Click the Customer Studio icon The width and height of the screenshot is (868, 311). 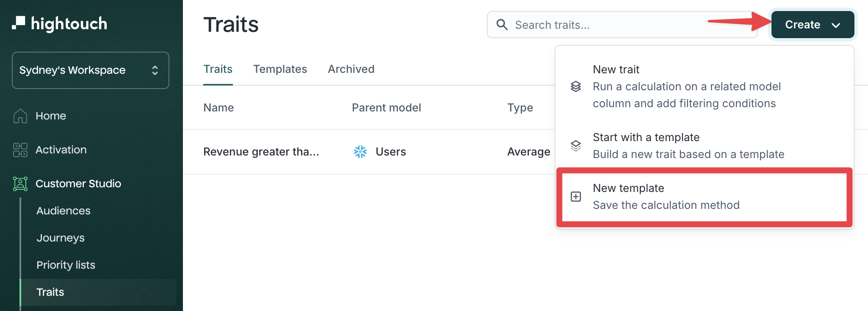point(20,183)
